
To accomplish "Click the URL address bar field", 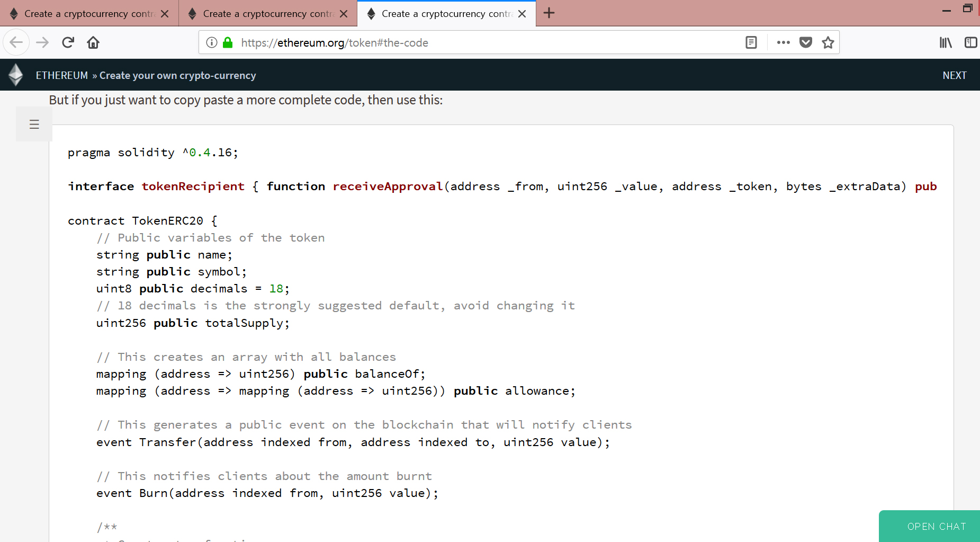I will coord(476,42).
